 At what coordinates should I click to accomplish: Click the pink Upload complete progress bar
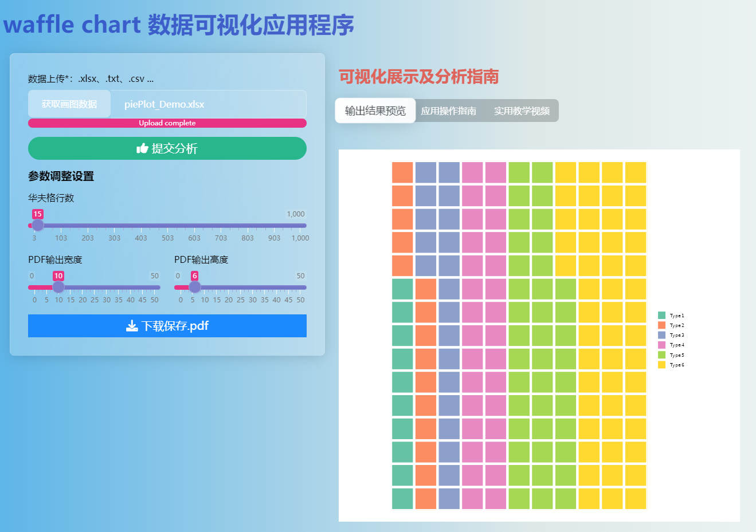(x=167, y=123)
